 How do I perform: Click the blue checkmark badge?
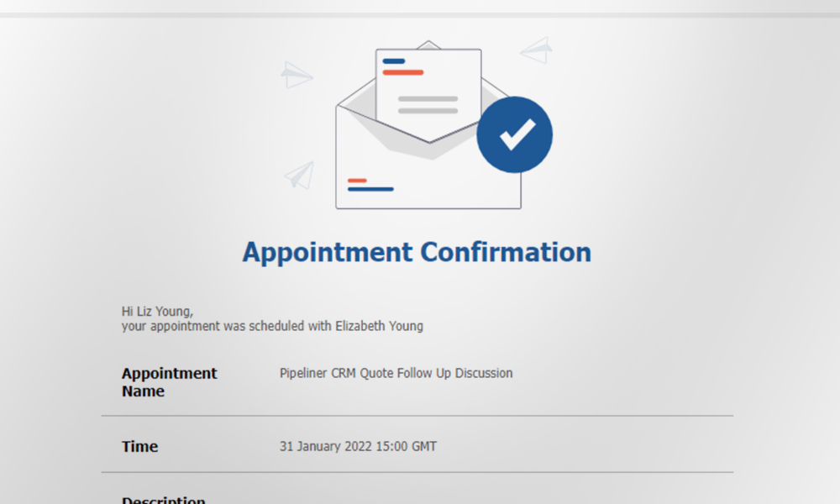coord(514,134)
